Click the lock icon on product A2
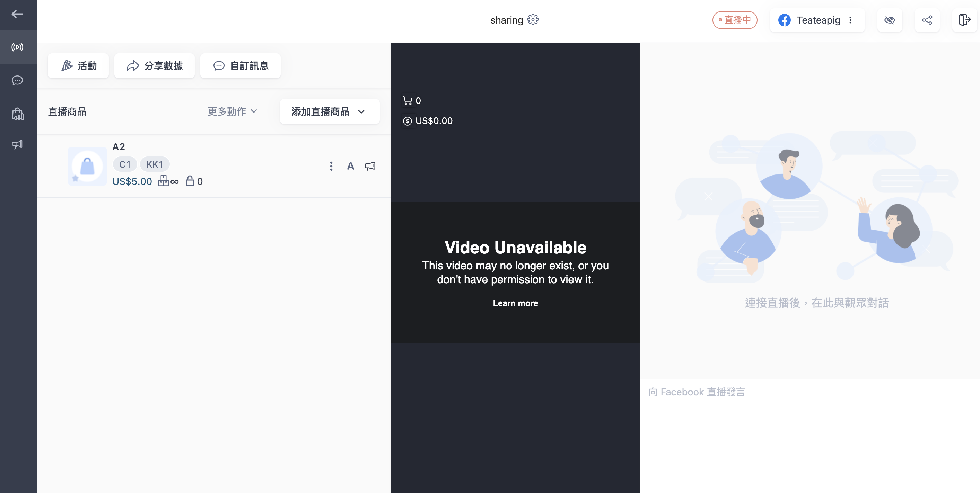The height and width of the screenshot is (493, 980). pyautogui.click(x=190, y=181)
